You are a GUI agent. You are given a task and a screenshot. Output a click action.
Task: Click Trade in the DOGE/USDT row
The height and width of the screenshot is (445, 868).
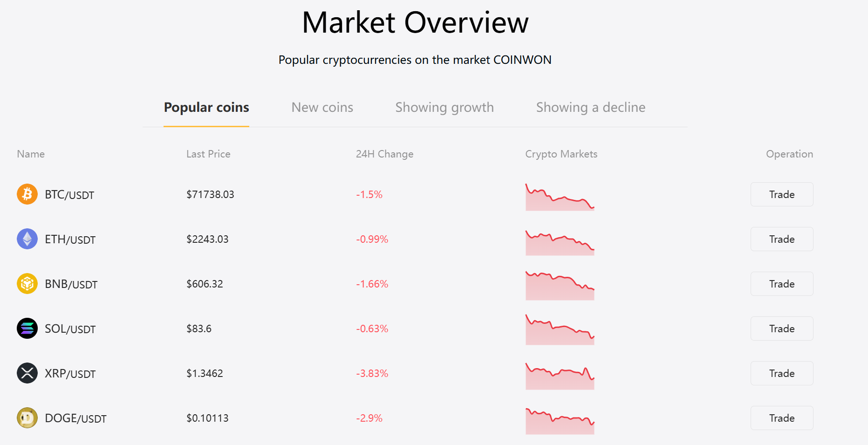(x=781, y=418)
